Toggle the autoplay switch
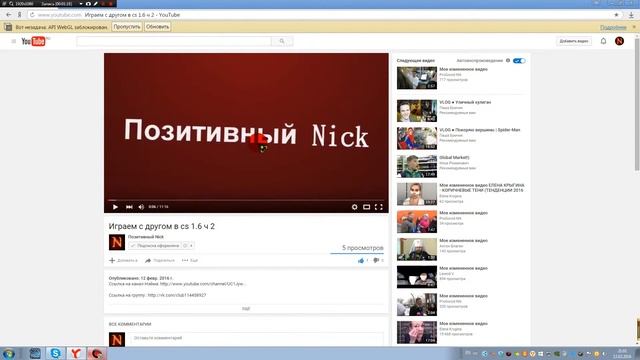 coord(519,60)
